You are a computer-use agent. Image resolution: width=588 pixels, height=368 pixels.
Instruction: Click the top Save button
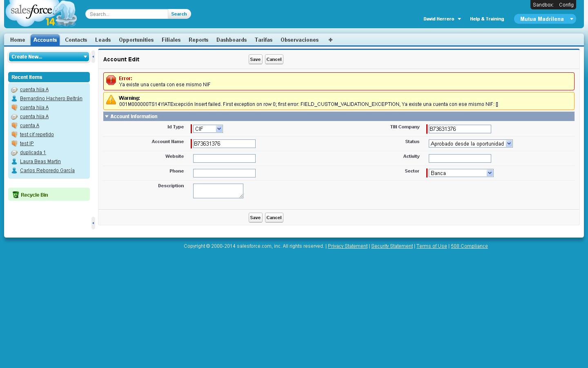point(255,59)
